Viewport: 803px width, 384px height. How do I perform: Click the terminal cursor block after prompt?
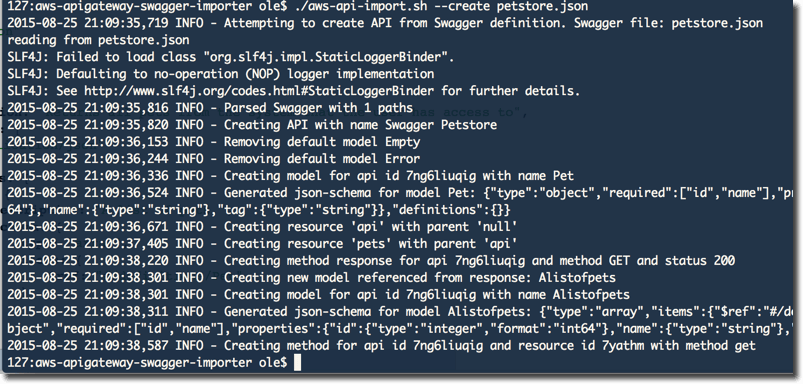coord(298,363)
